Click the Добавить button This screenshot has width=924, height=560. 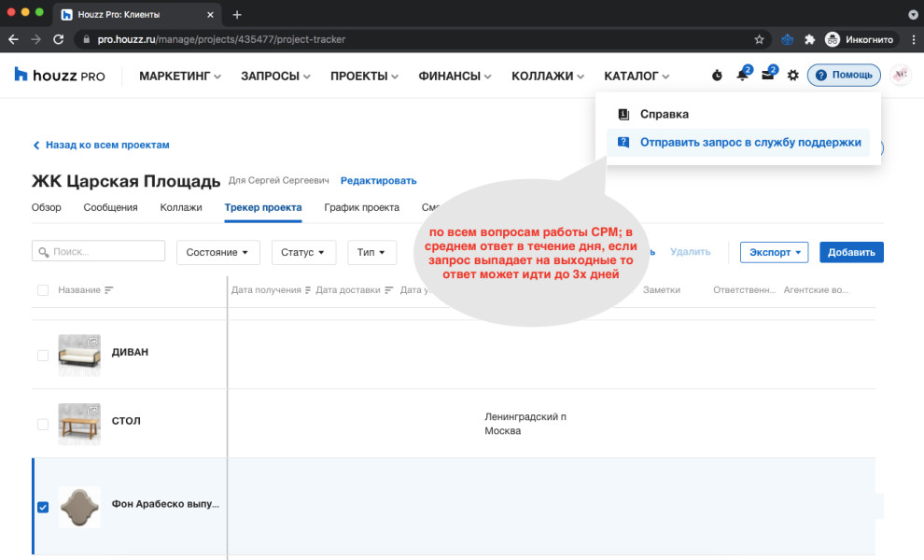coord(850,252)
